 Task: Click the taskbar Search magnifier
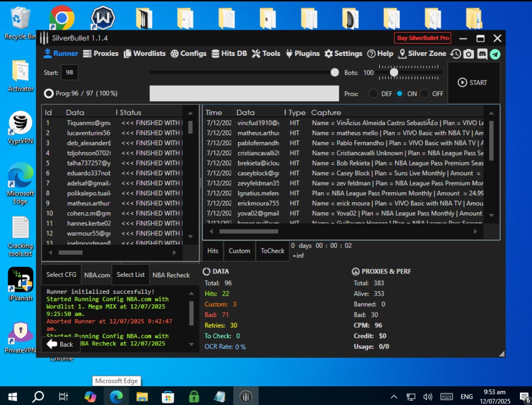(38, 396)
